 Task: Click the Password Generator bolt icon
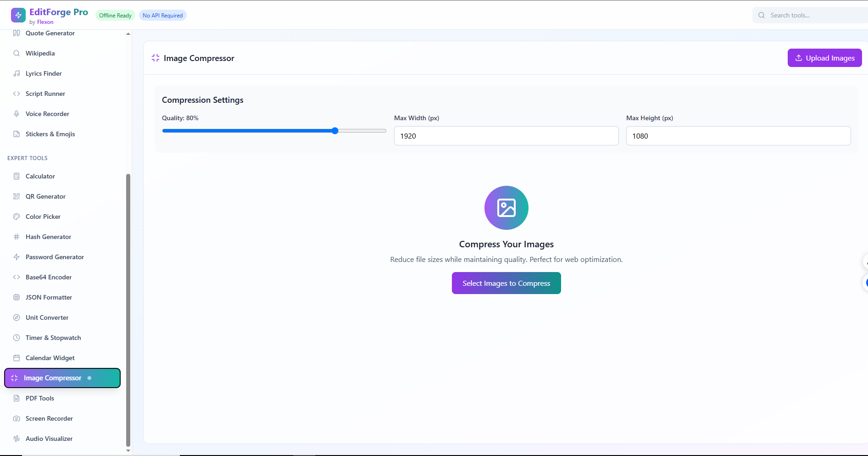(17, 257)
